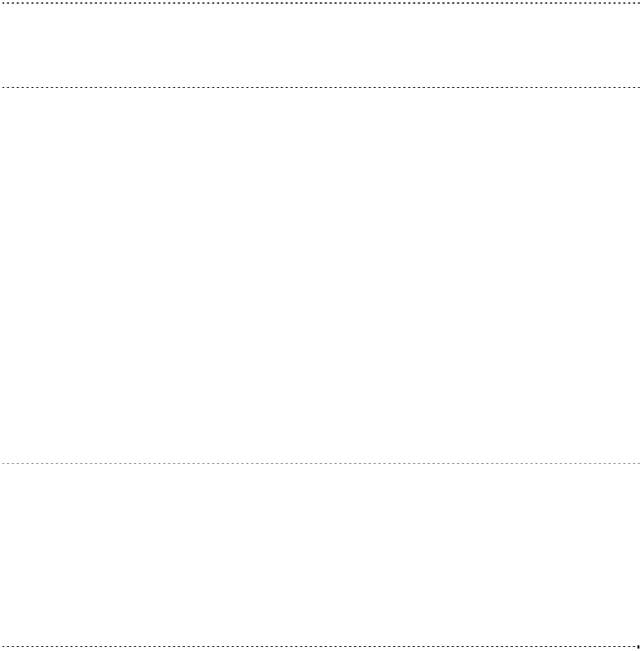
Task: Click right end of second dotted line
Action: click(x=640, y=87)
